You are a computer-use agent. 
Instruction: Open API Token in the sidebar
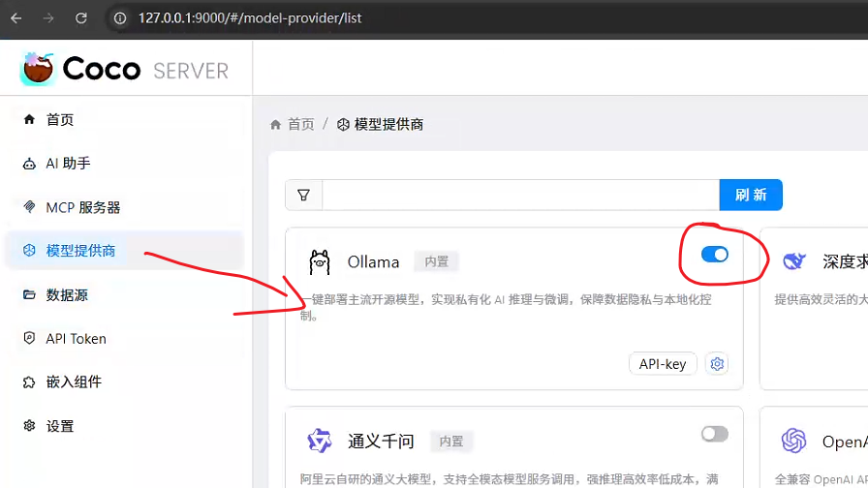click(x=76, y=339)
